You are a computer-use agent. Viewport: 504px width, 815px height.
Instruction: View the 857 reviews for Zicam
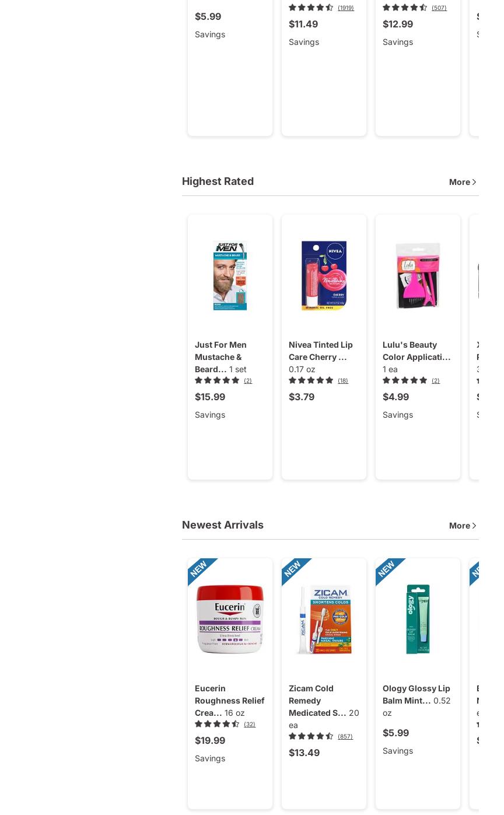[x=345, y=737]
